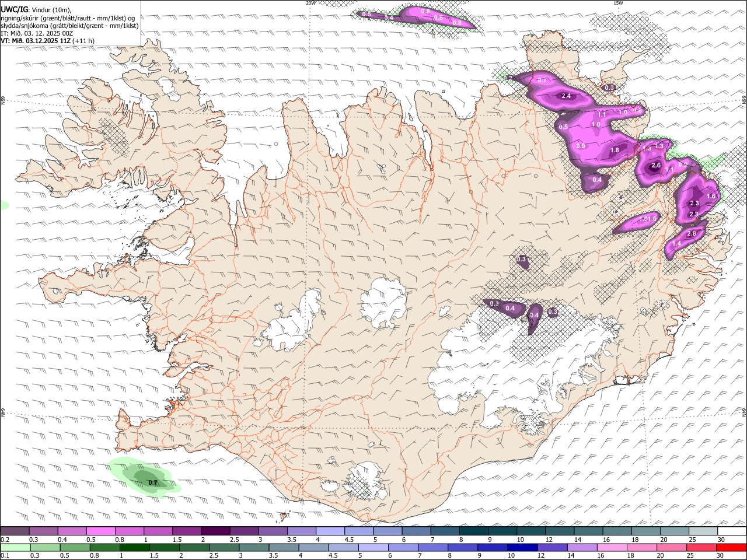The height and width of the screenshot is (560, 747).
Task: Pick the deep blue bottom-row swatch between 10 and 12
Action: click(x=523, y=547)
